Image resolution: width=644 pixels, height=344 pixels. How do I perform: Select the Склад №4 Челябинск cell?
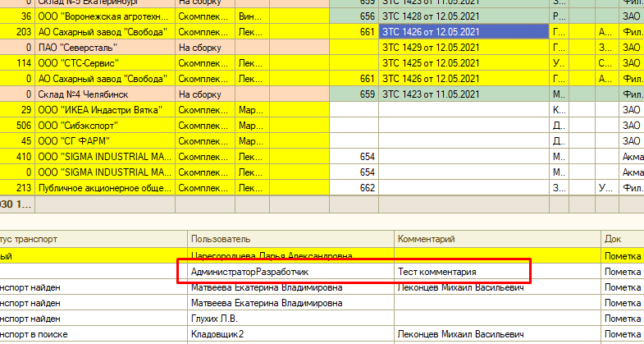[105, 94]
